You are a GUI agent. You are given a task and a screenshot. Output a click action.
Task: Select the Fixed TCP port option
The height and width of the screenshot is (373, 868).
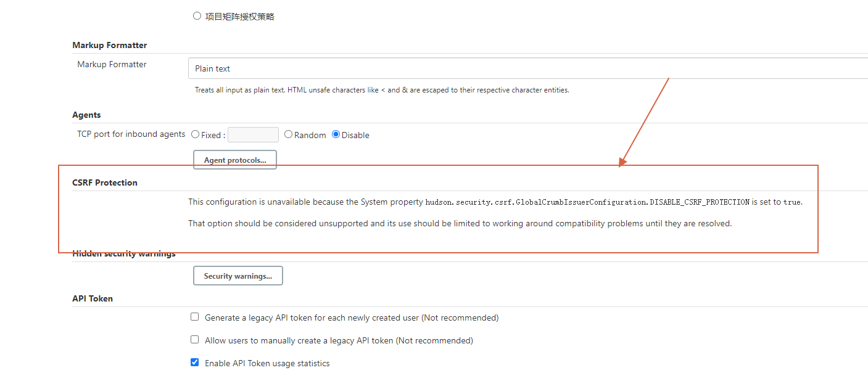click(x=195, y=134)
